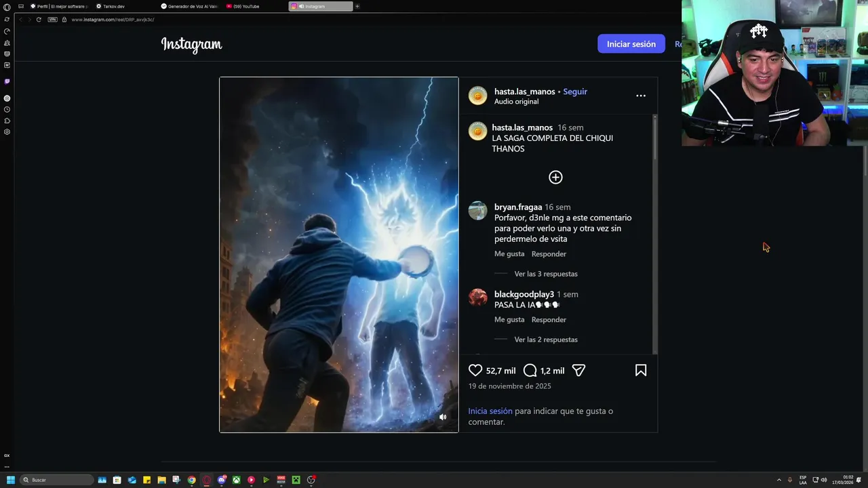The height and width of the screenshot is (488, 868).
Task: Click the 19 de noviembre de 2025 date
Action: [x=509, y=386]
